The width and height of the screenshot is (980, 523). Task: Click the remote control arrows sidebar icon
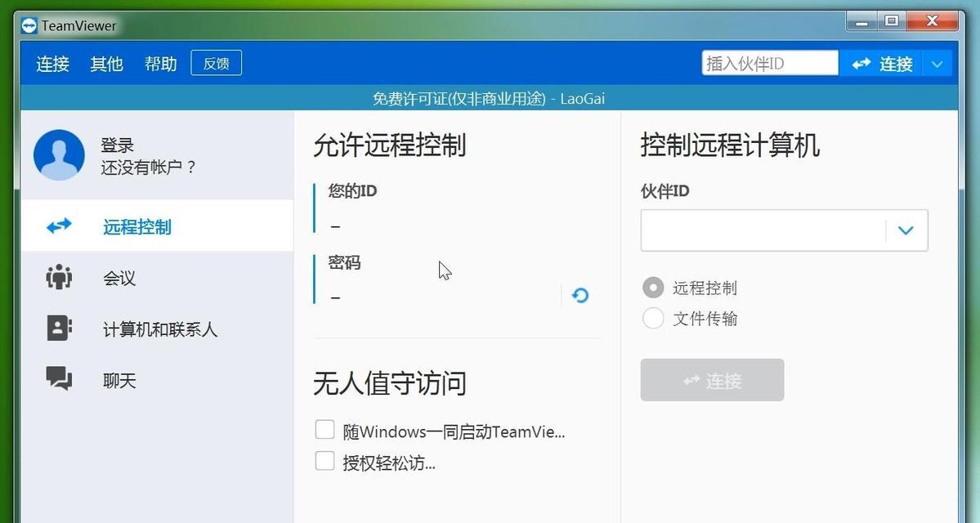[60, 226]
